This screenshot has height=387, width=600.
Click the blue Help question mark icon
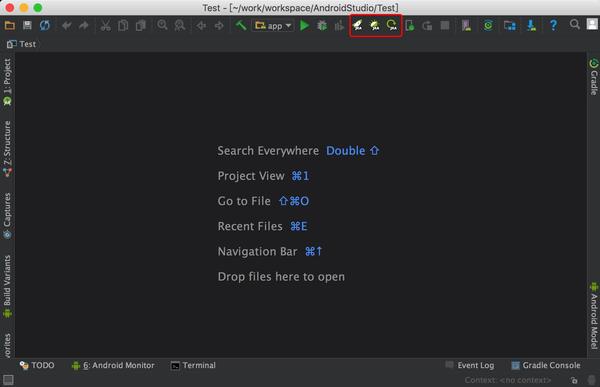[553, 26]
